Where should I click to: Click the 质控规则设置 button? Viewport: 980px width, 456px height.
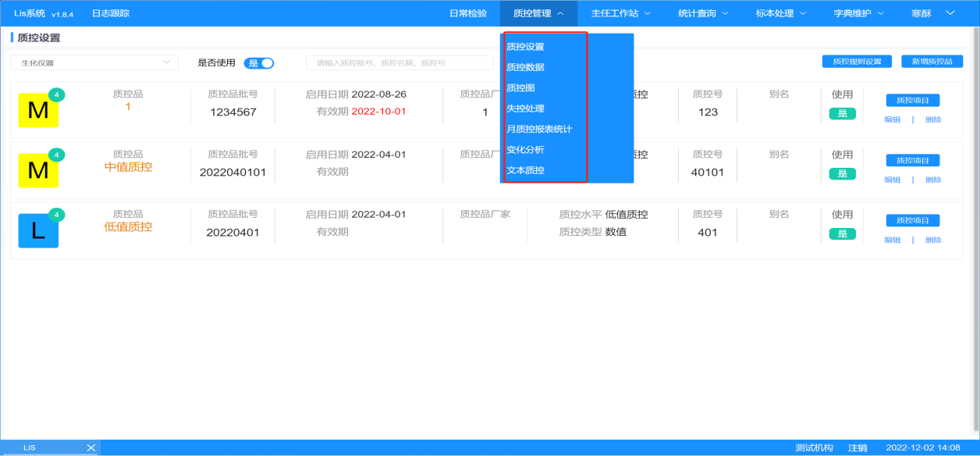click(857, 62)
